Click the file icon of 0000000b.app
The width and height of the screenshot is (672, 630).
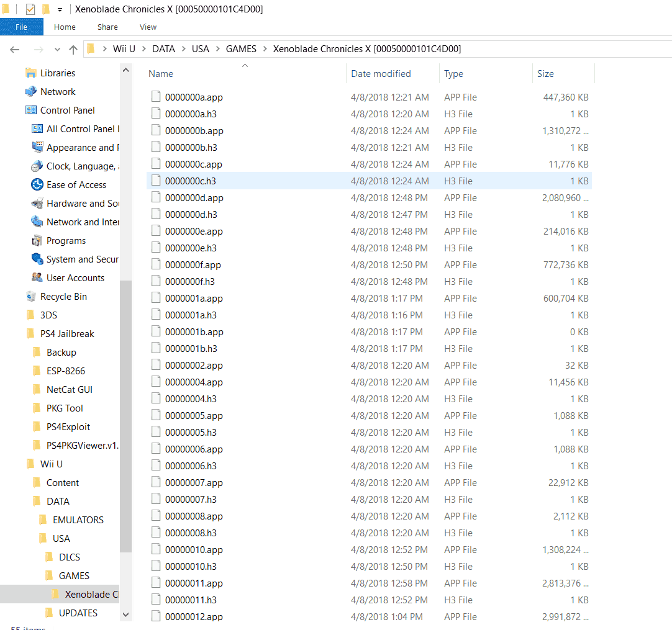(x=156, y=130)
